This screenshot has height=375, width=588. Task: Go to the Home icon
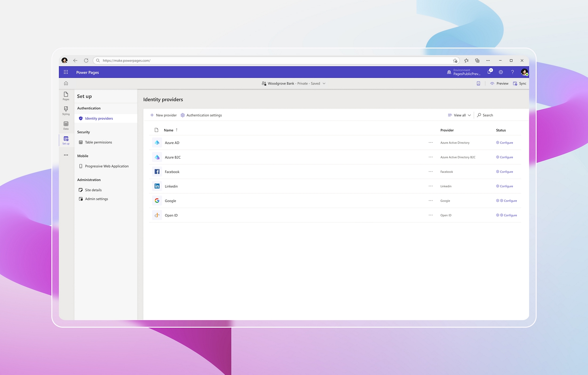tap(66, 83)
